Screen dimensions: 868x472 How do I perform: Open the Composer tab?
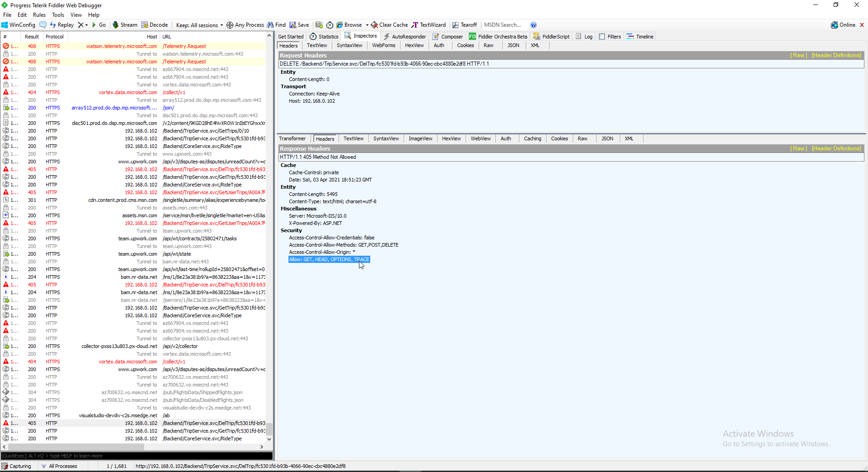[448, 37]
